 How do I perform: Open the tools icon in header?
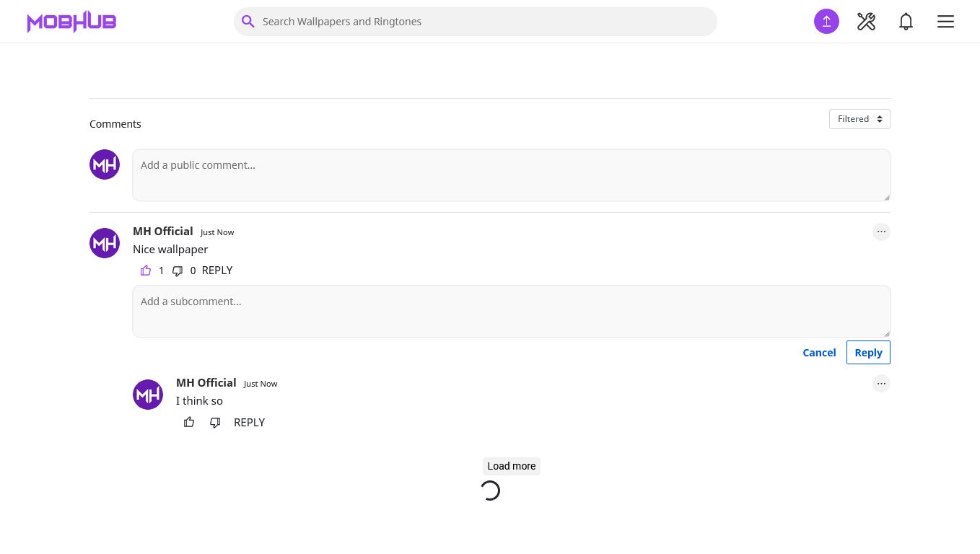(x=866, y=22)
